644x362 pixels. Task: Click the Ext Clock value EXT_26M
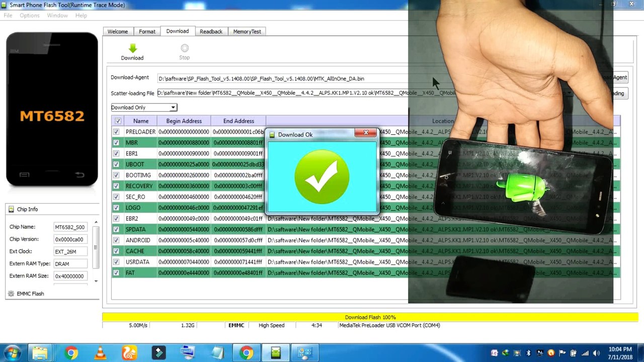(x=70, y=251)
